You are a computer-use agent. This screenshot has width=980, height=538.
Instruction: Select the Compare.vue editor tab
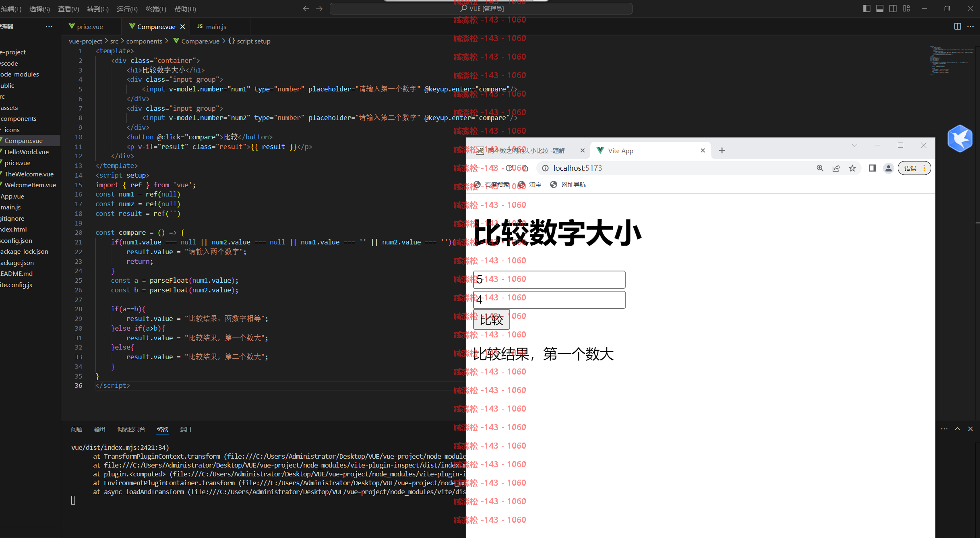156,27
